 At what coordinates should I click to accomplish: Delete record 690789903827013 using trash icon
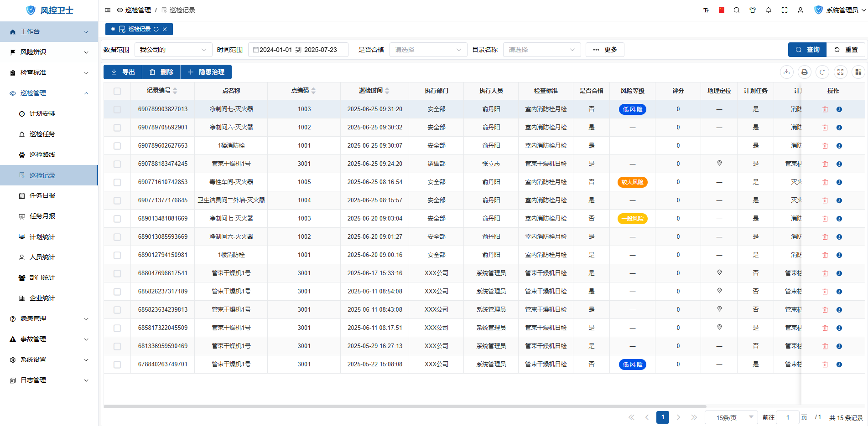click(x=825, y=109)
